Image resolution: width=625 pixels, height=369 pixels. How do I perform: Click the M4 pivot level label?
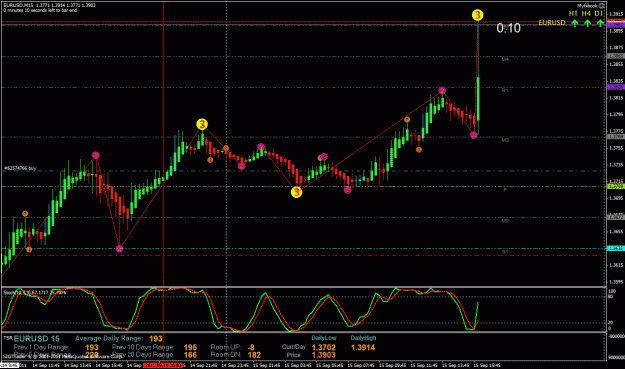(505, 59)
